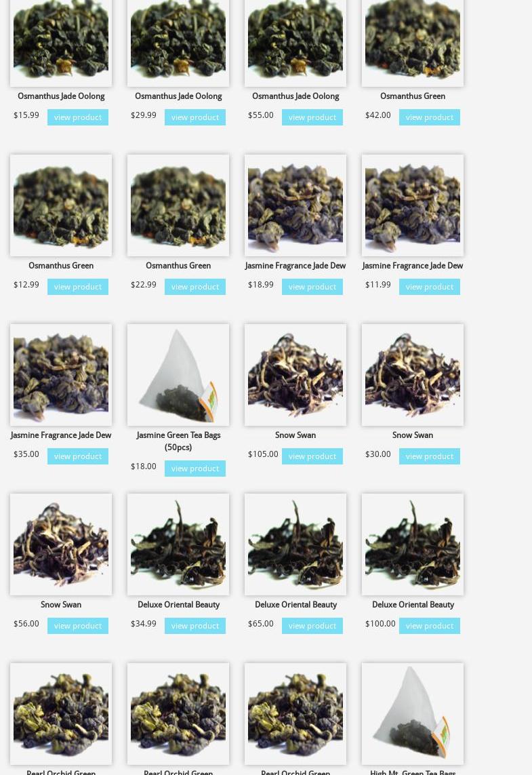Click view product for $15.99 Osmanthus Jade Oolong
This screenshot has height=775, width=532.
point(77,117)
